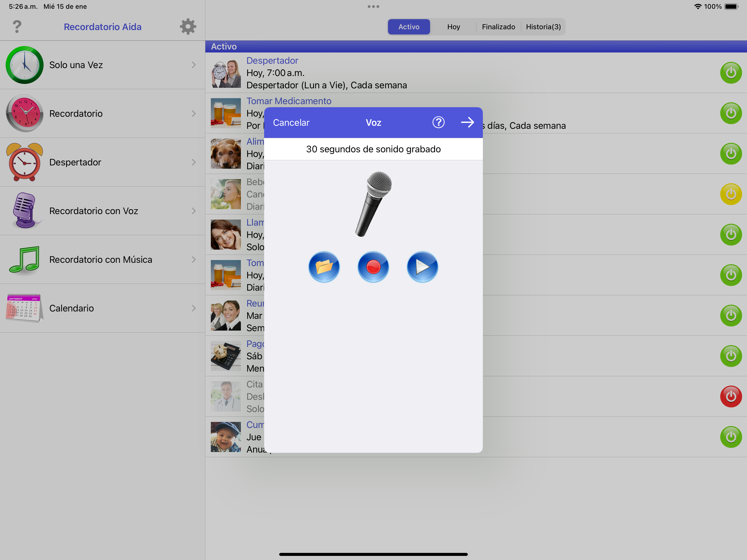Open the Finalizado tab
The image size is (747, 560).
tap(498, 27)
